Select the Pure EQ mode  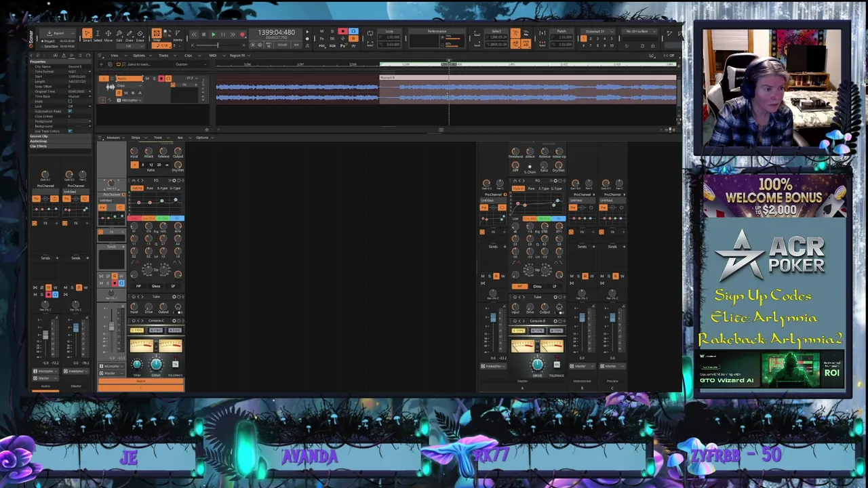click(150, 188)
